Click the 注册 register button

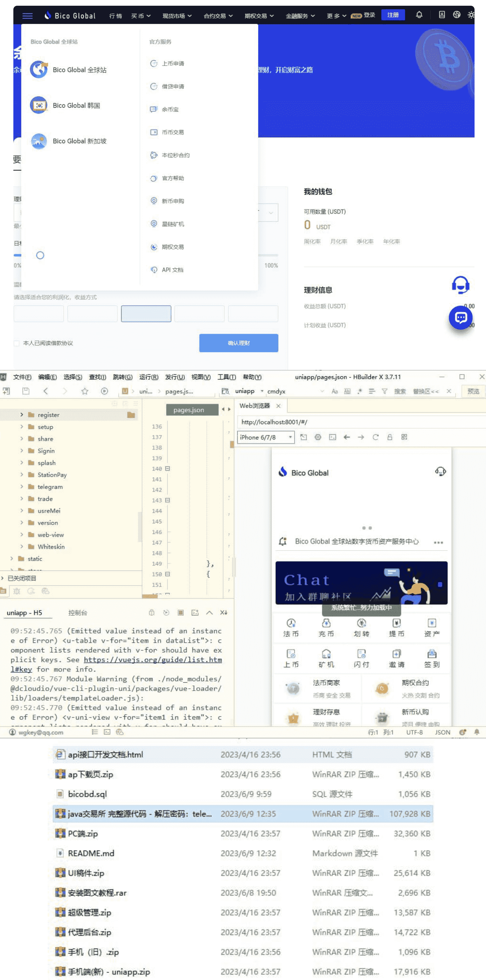(393, 15)
